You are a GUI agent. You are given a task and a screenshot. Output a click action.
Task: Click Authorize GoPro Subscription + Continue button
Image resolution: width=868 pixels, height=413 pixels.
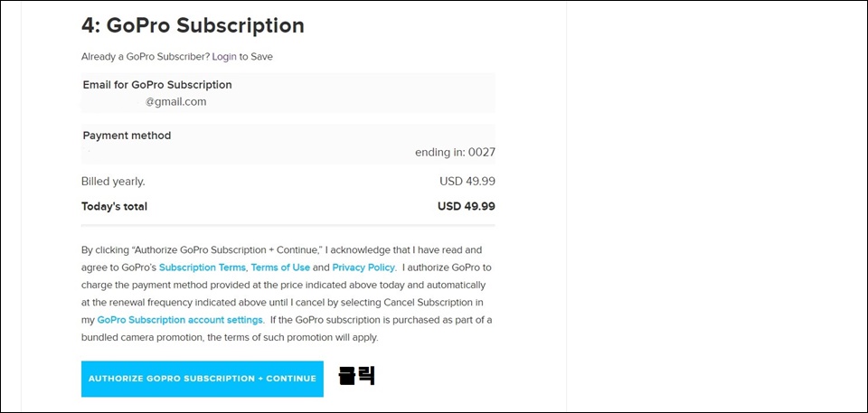(x=202, y=379)
